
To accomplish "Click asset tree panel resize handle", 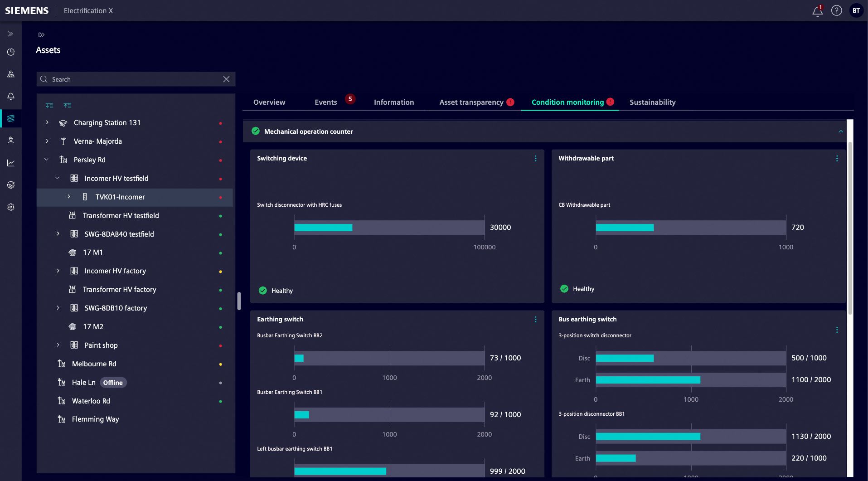I will point(239,301).
